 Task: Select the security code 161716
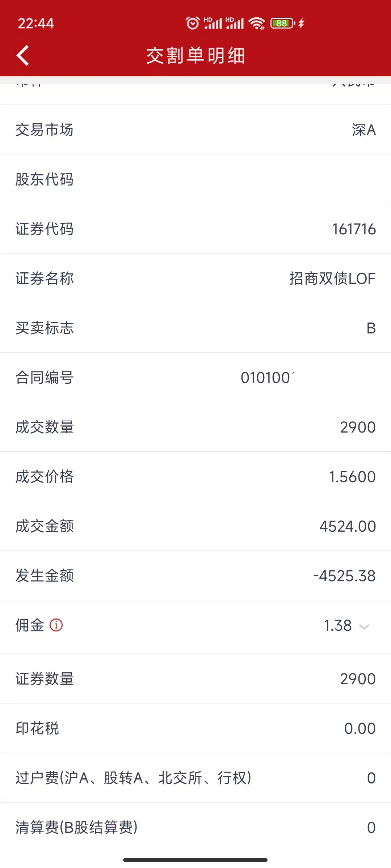(x=354, y=229)
